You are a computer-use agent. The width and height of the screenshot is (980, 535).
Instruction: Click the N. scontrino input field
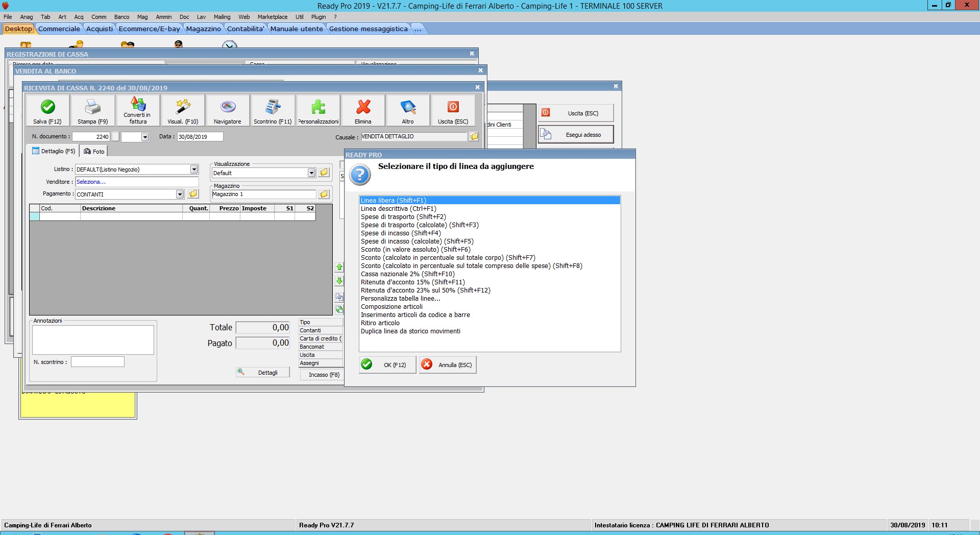pyautogui.click(x=97, y=362)
